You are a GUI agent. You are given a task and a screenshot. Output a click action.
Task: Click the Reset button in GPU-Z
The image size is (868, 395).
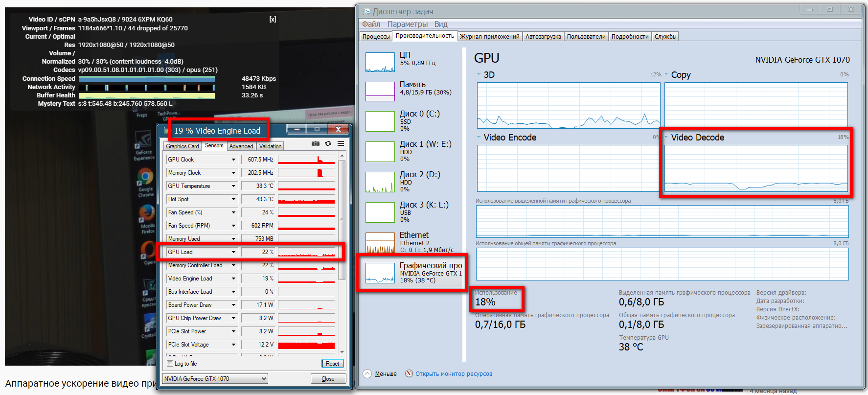333,363
